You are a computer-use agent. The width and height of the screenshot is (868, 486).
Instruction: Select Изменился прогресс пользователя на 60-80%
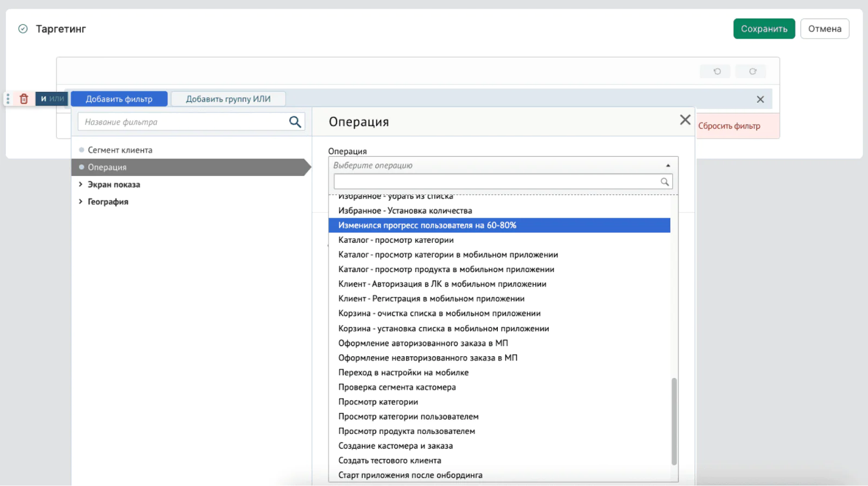click(499, 225)
